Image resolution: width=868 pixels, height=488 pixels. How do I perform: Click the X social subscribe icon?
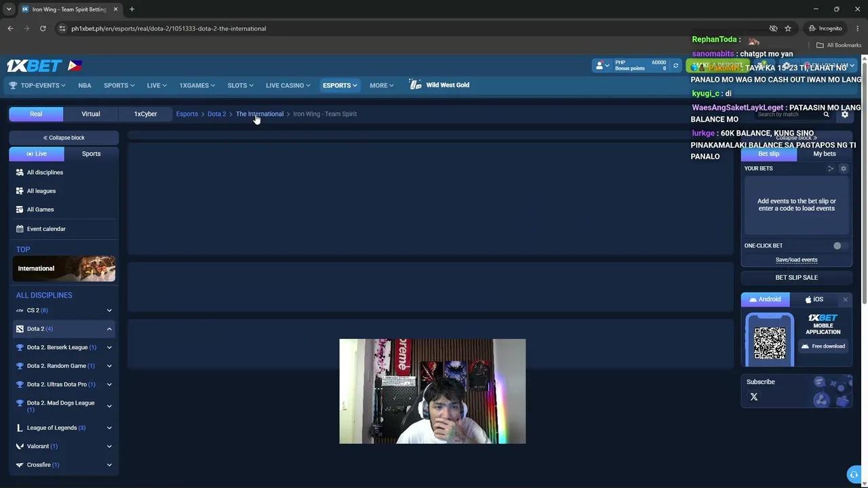754,397
